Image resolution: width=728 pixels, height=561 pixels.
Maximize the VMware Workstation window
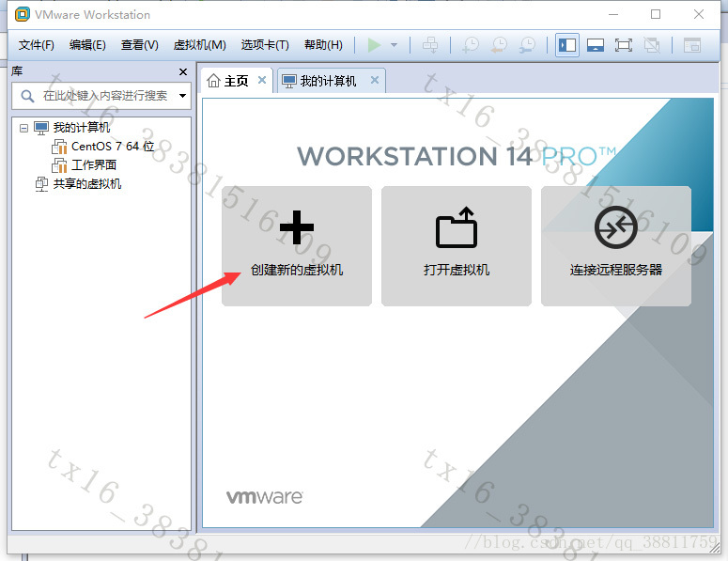pyautogui.click(x=656, y=14)
